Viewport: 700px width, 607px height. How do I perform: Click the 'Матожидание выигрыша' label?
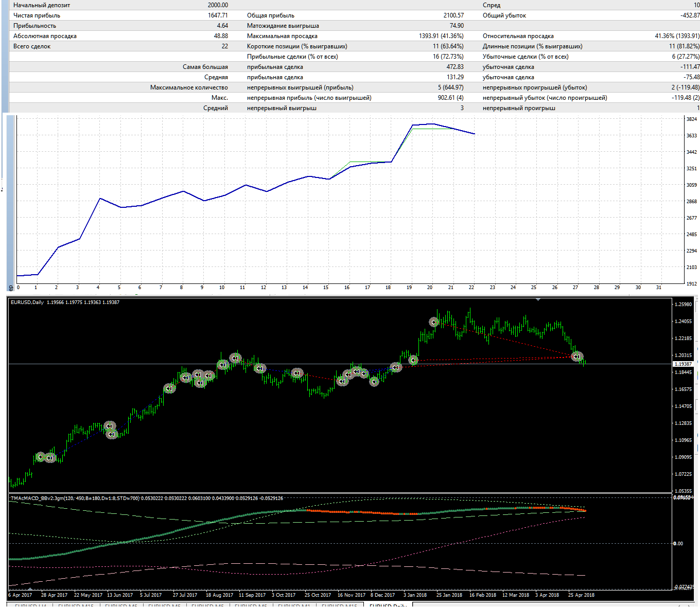[283, 26]
